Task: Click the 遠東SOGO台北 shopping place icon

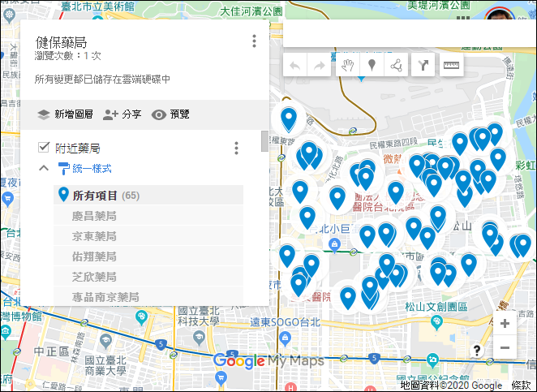Action: 285,338
